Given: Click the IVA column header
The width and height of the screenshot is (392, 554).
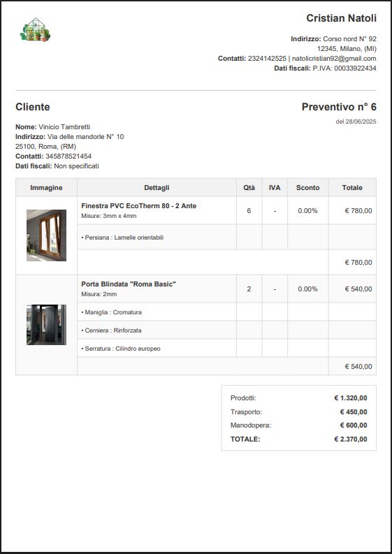Looking at the screenshot, I should pos(275,188).
